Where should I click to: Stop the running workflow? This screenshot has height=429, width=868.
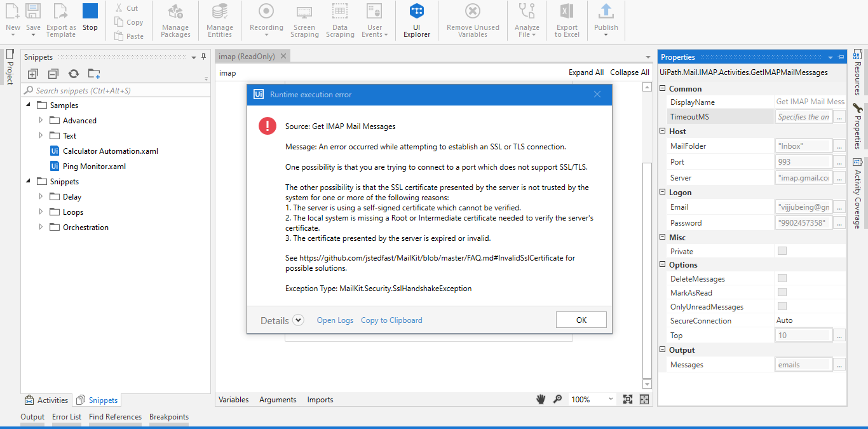pyautogui.click(x=90, y=11)
